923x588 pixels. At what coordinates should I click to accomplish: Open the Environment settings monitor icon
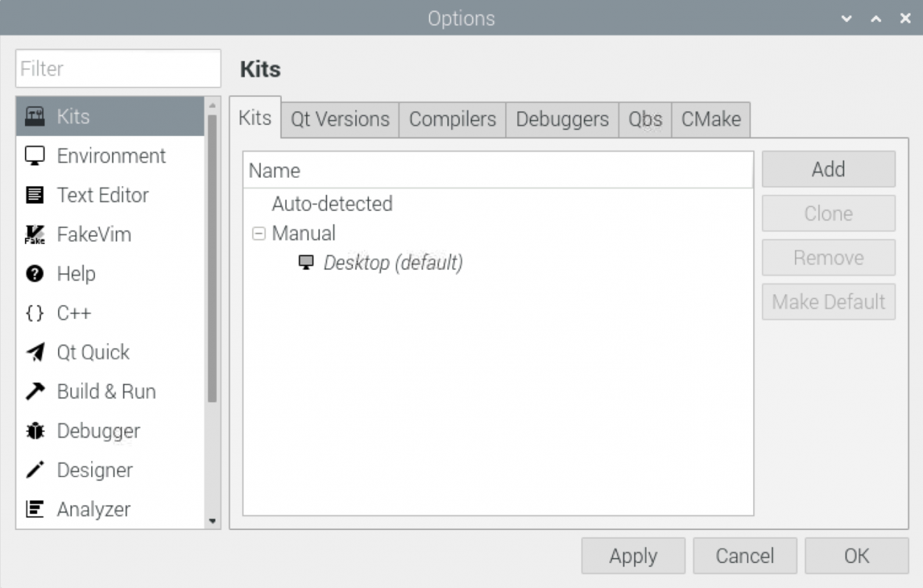(x=35, y=156)
